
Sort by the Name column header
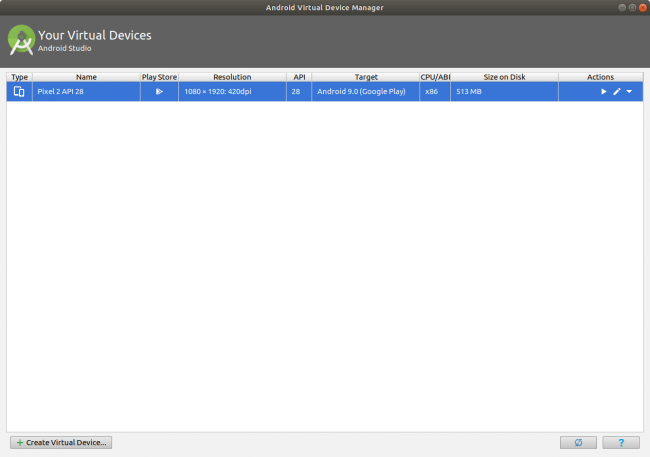tap(86, 77)
